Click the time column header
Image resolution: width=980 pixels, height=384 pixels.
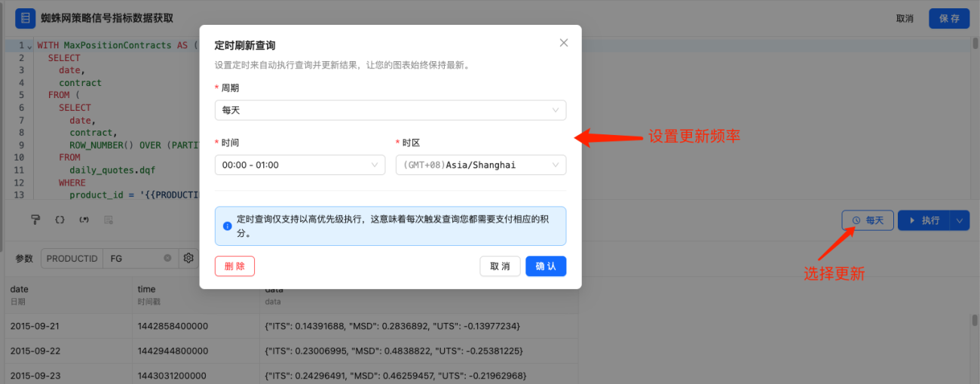pos(195,295)
